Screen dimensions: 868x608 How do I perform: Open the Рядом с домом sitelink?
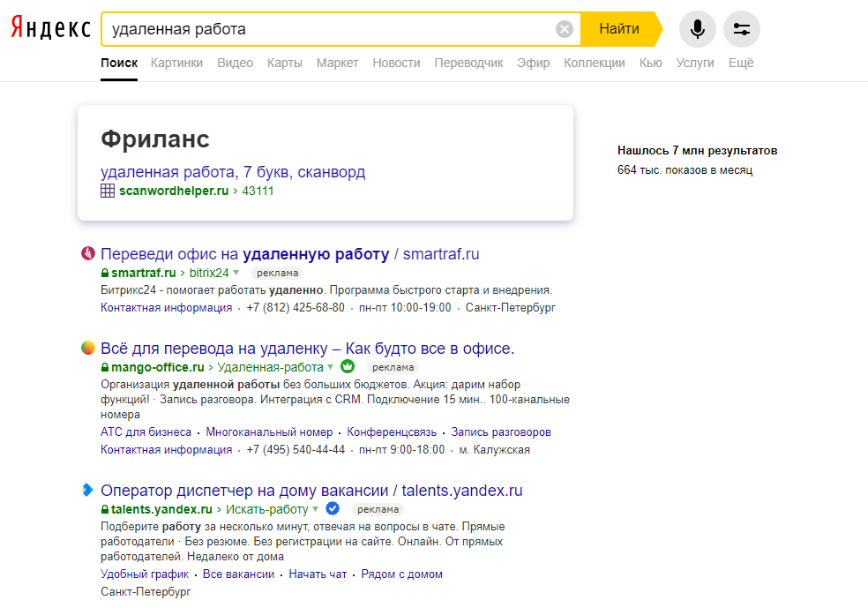pos(402,574)
